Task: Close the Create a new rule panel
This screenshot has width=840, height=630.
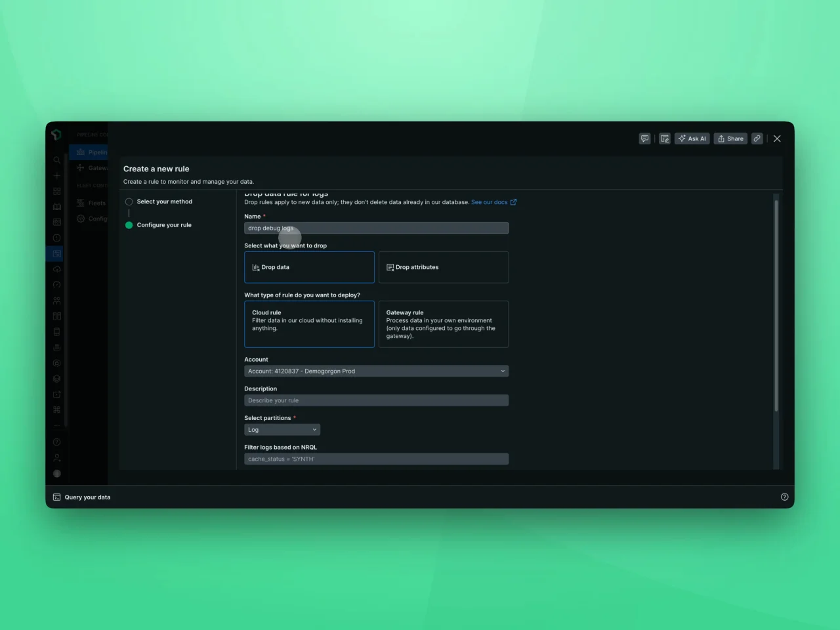Action: (777, 138)
